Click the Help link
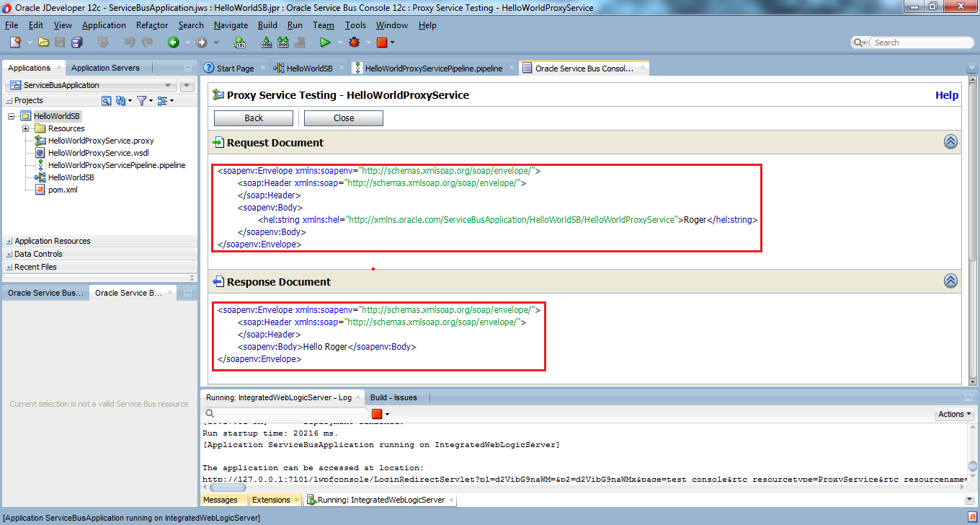980x525 pixels. click(947, 95)
